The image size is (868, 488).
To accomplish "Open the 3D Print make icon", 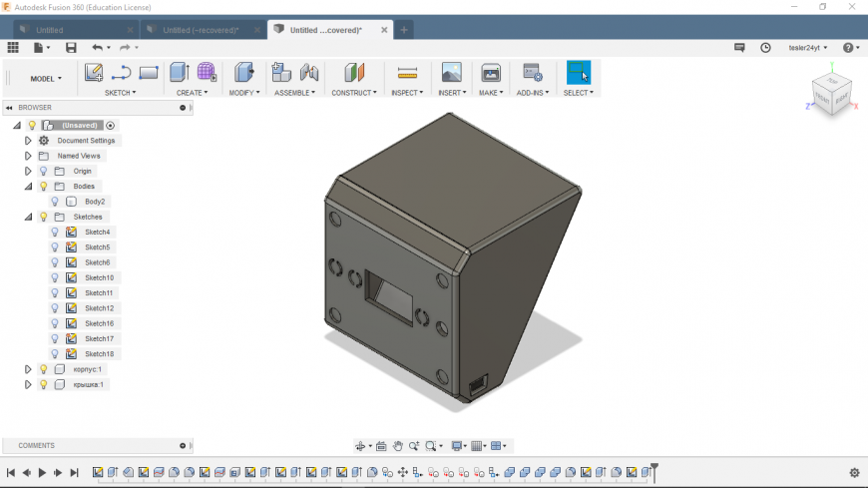I will click(x=491, y=73).
